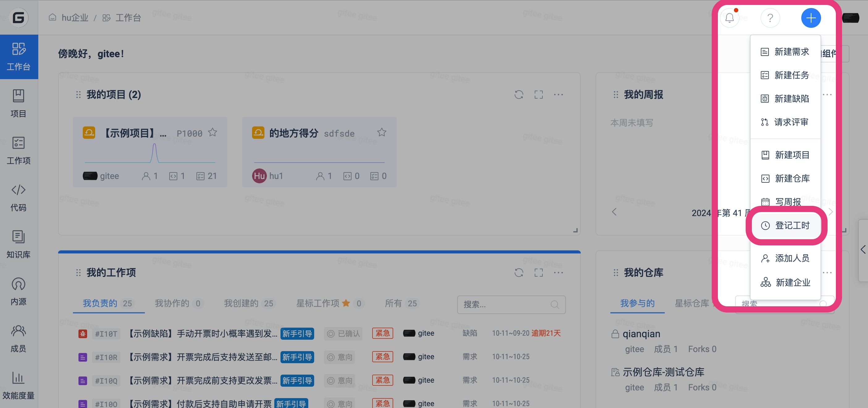
Task: Select 请求评审 from create menu
Action: click(785, 122)
